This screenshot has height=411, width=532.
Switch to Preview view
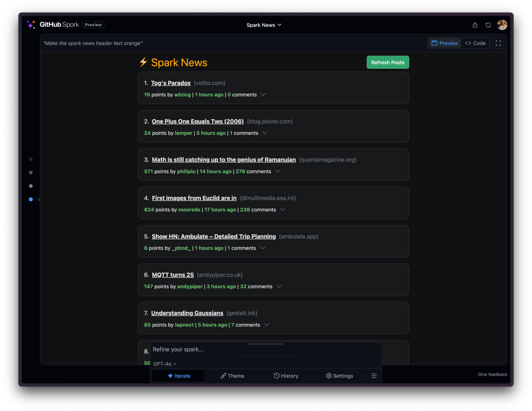(x=445, y=43)
